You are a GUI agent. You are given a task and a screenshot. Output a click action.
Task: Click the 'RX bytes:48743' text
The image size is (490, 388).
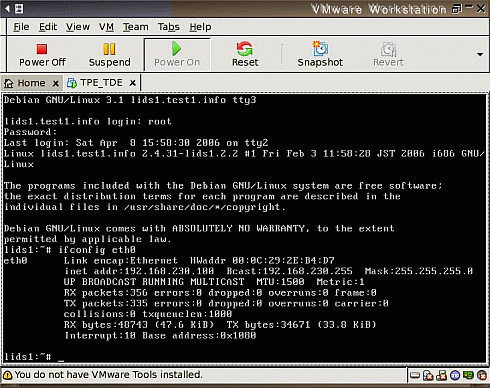click(x=106, y=325)
